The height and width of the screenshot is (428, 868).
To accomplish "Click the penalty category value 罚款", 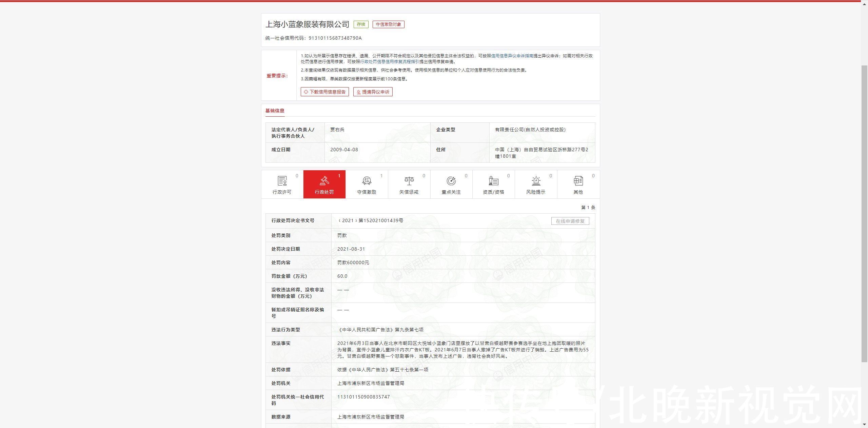I will coord(342,235).
